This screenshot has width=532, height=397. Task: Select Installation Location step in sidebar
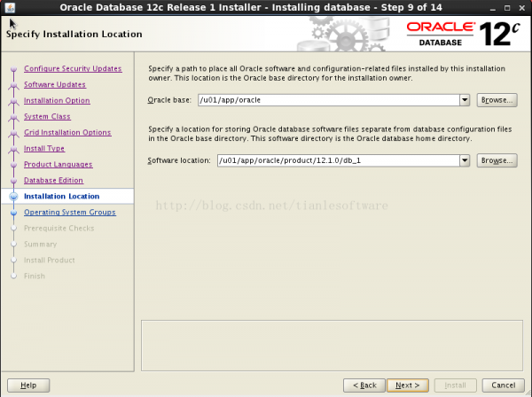pos(61,197)
